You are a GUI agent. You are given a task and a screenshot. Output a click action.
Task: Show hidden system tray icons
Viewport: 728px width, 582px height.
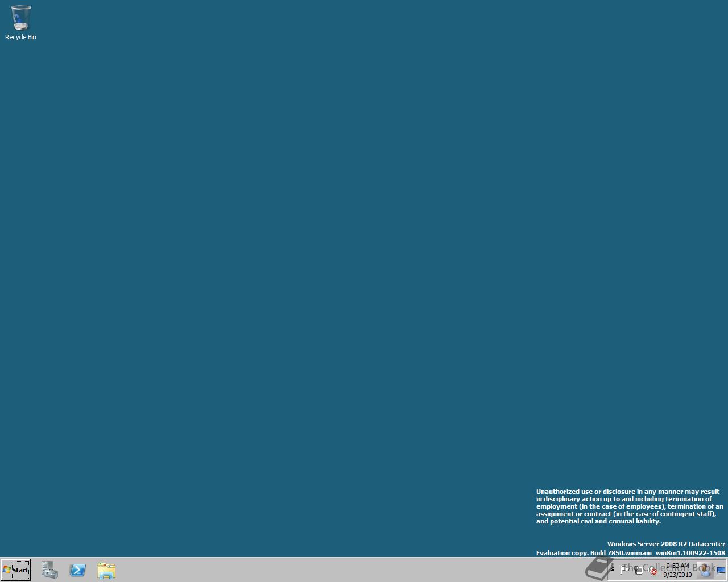click(613, 569)
